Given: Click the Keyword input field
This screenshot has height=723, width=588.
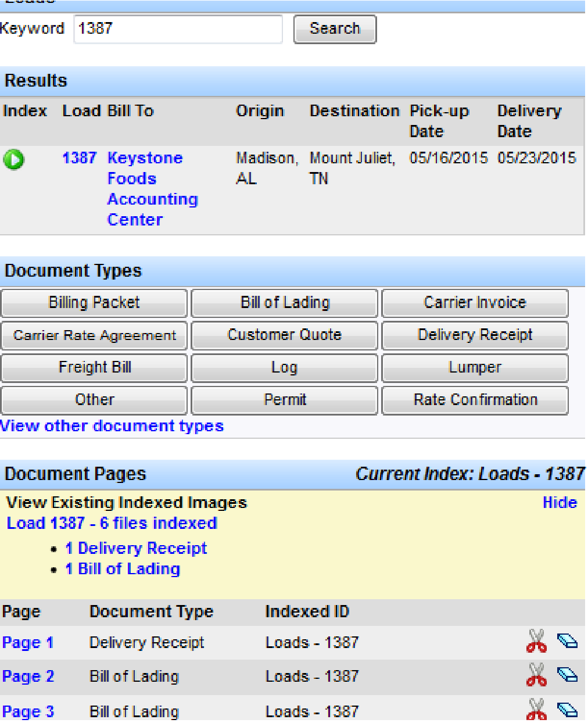Looking at the screenshot, I should [x=178, y=29].
